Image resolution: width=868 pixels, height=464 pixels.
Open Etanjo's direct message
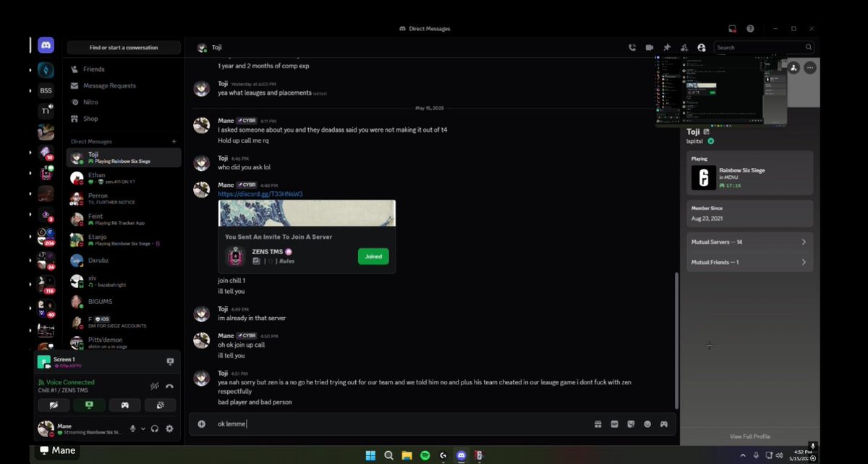tap(124, 240)
